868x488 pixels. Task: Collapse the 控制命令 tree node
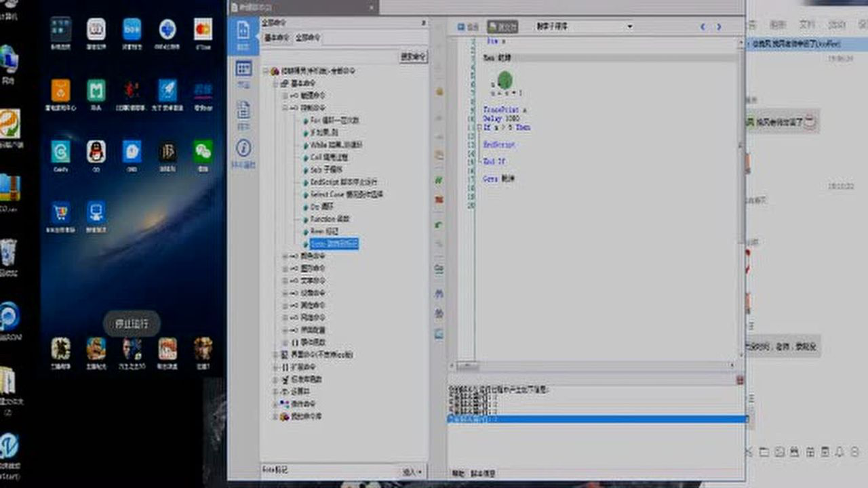(x=285, y=108)
